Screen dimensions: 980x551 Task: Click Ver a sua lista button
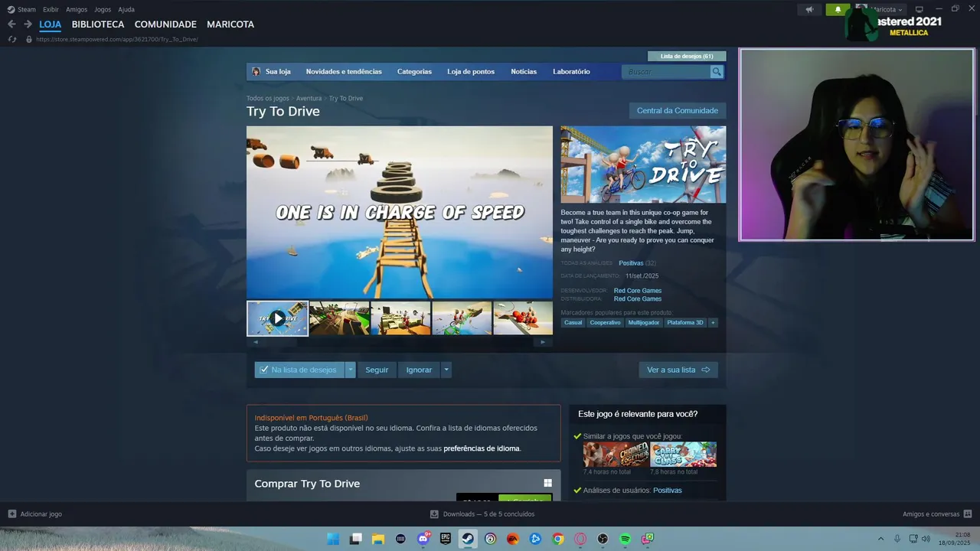pyautogui.click(x=678, y=370)
